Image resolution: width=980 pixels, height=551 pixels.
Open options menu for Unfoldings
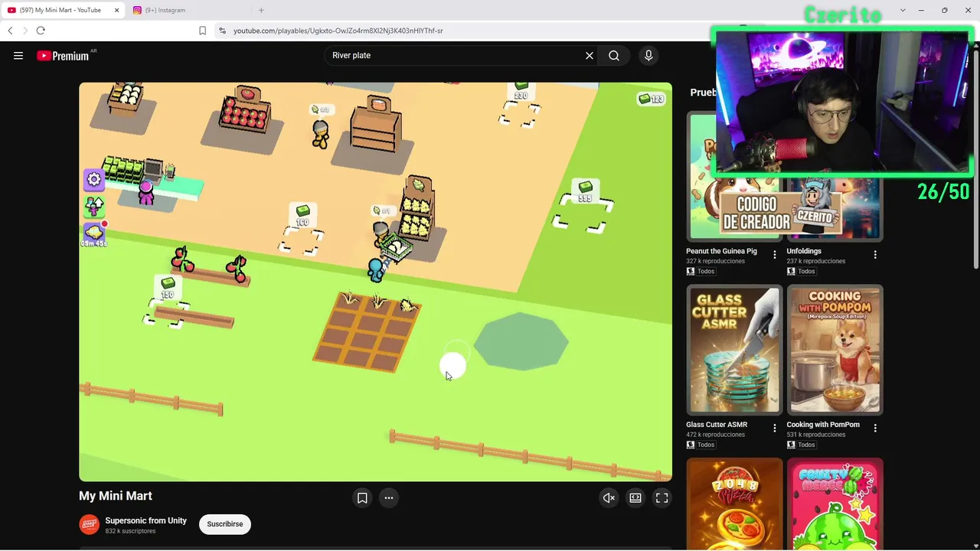tap(875, 255)
